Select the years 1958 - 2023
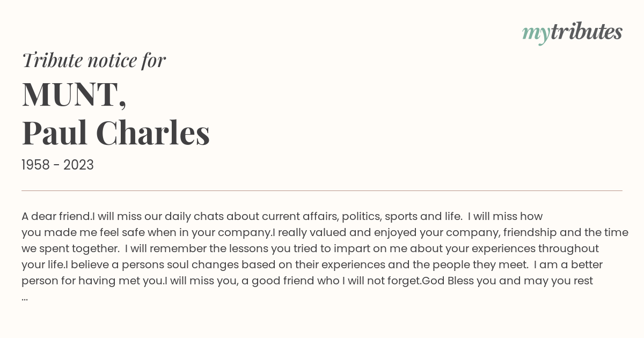Screen dimensions: 644x338 tap(57, 165)
